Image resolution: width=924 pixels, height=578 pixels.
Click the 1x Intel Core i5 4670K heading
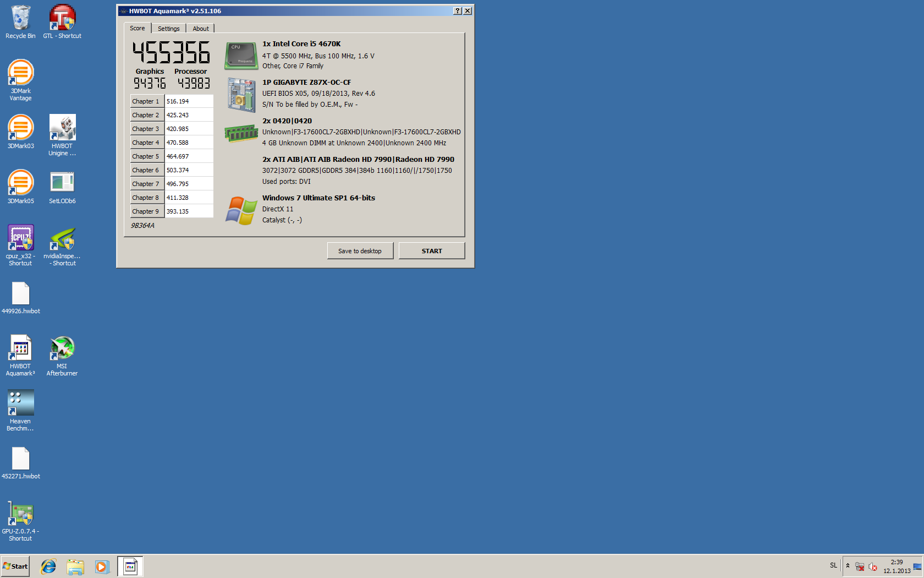point(301,44)
